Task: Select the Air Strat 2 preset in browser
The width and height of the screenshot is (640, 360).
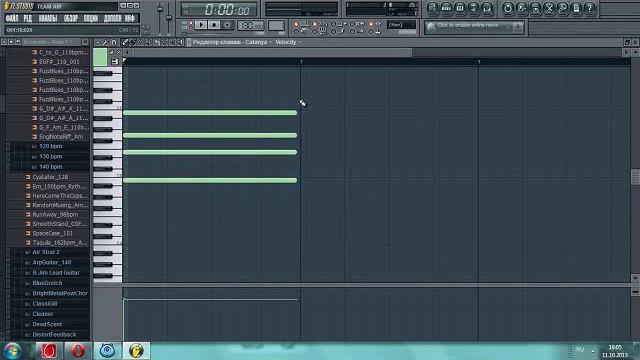Action: pyautogui.click(x=46, y=252)
